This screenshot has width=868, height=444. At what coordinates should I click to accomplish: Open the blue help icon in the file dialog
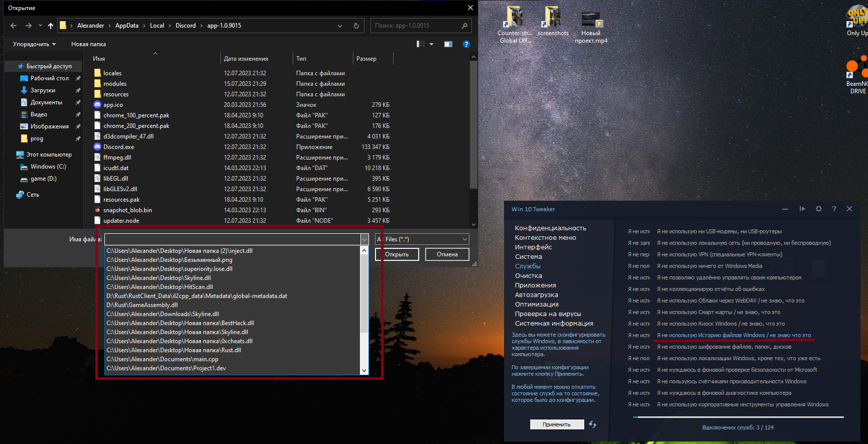(x=466, y=44)
